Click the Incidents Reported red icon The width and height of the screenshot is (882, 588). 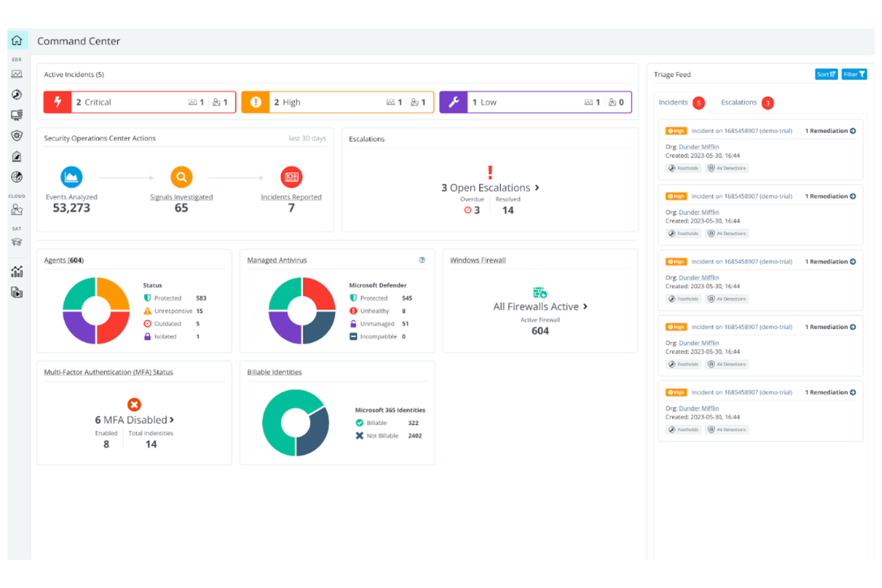click(291, 177)
